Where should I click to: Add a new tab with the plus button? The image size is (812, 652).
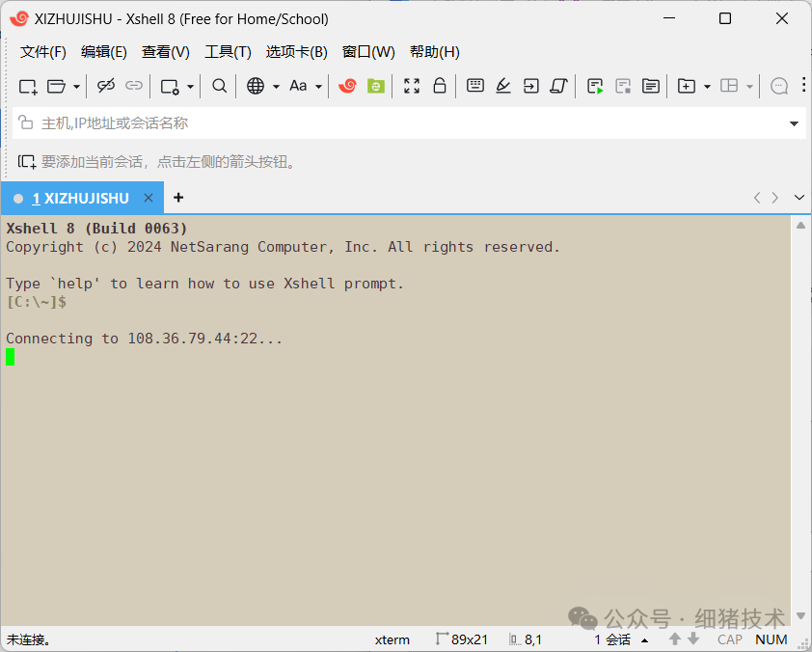(x=178, y=198)
